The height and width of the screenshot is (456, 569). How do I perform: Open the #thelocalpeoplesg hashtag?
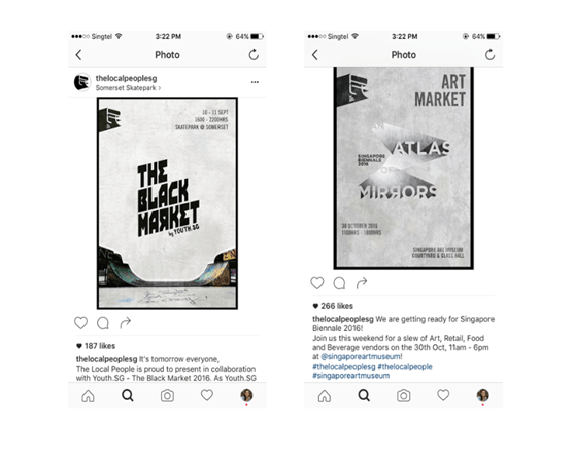click(344, 366)
